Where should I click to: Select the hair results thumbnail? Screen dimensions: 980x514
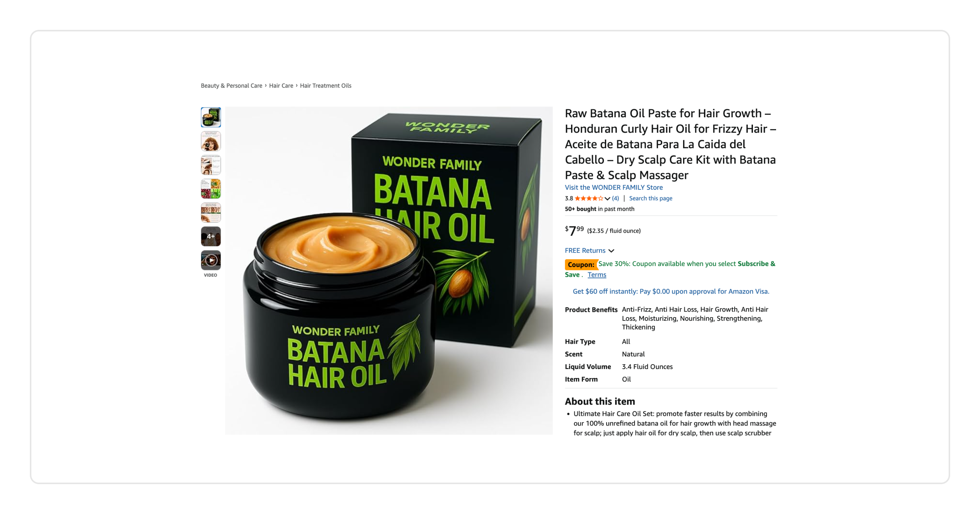211,212
